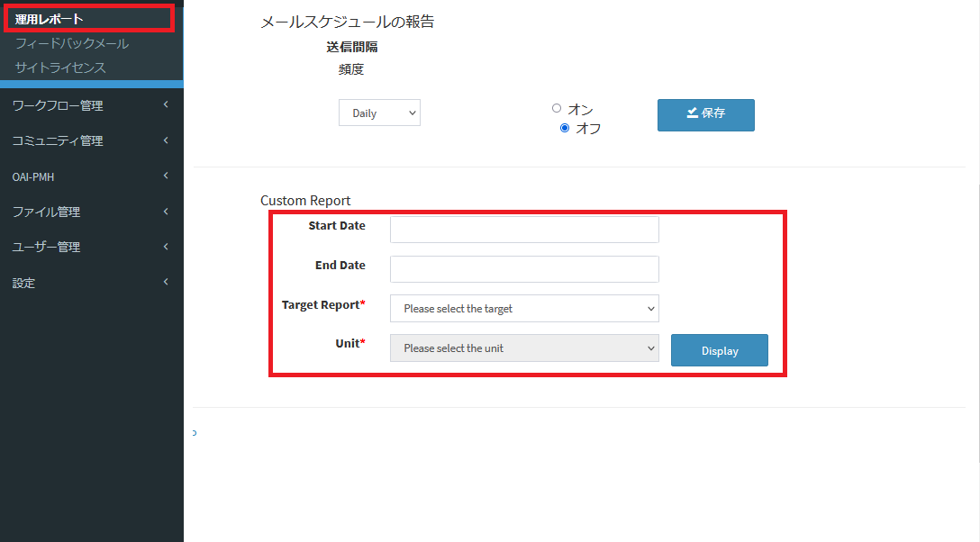This screenshot has height=542, width=980.
Task: Open the Daily frequency dropdown
Action: (x=379, y=113)
